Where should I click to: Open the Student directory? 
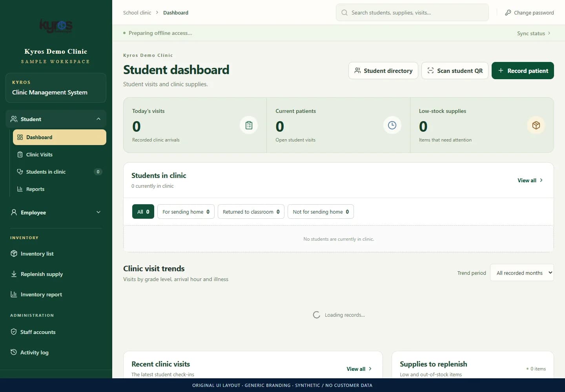point(383,71)
